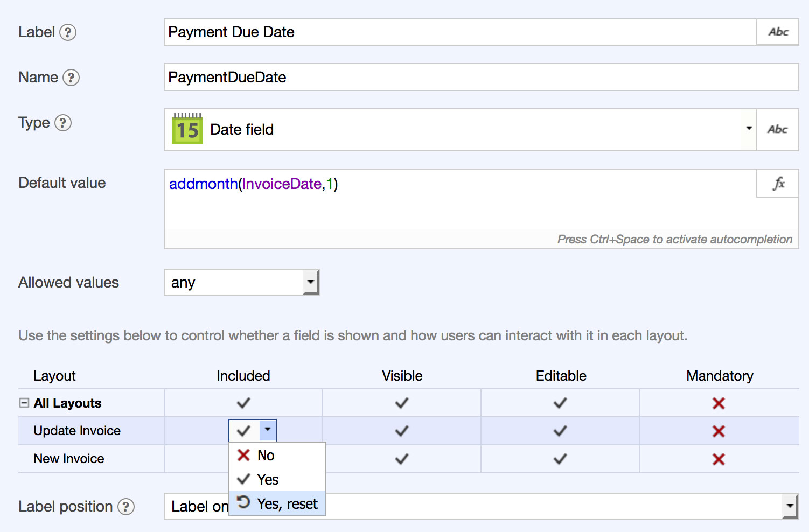
Task: Open the fx formula editor for Default value
Action: pos(778,184)
